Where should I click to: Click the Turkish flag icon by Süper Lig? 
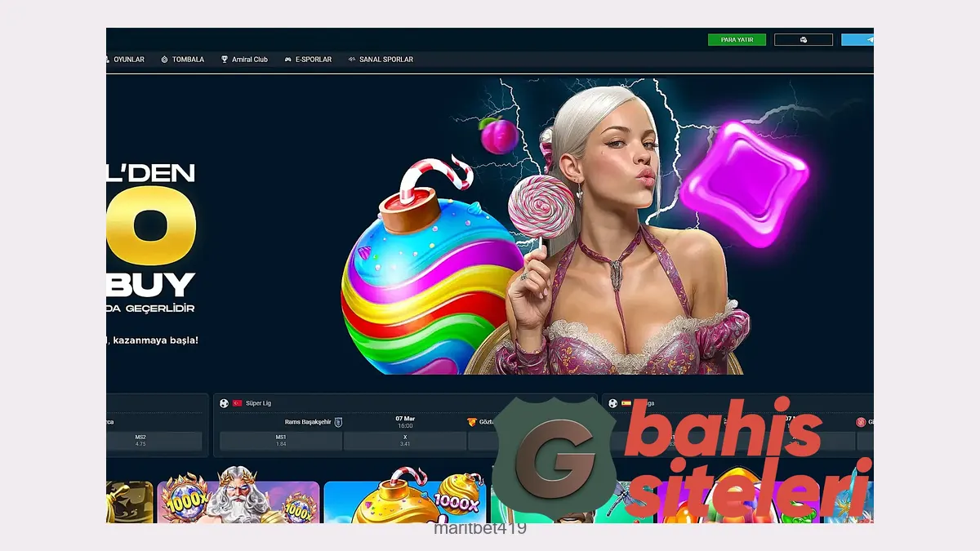pyautogui.click(x=238, y=402)
